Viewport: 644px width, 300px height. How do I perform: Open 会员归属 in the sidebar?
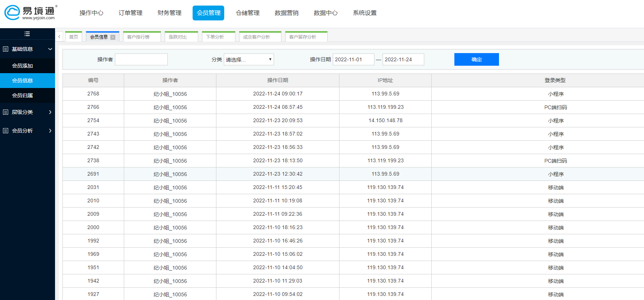(22, 95)
